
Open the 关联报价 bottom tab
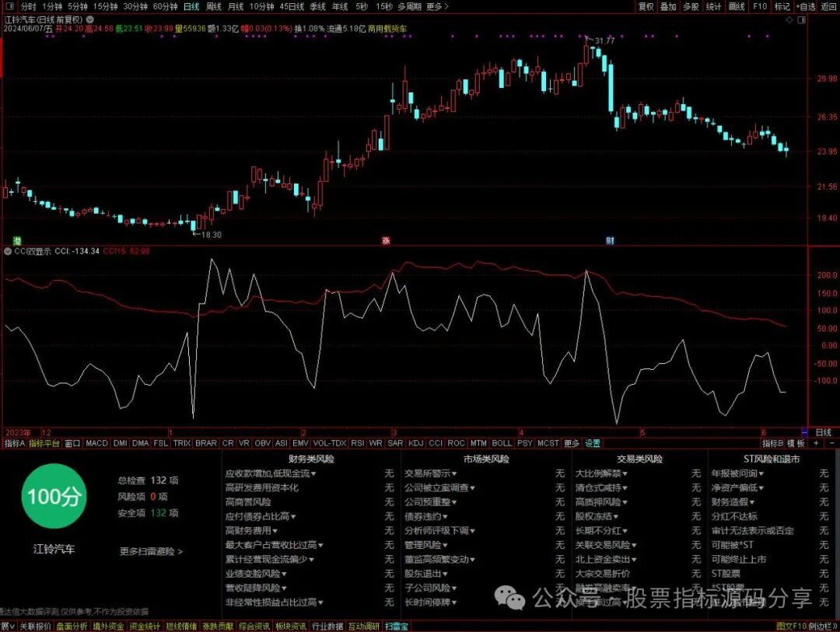(x=35, y=626)
